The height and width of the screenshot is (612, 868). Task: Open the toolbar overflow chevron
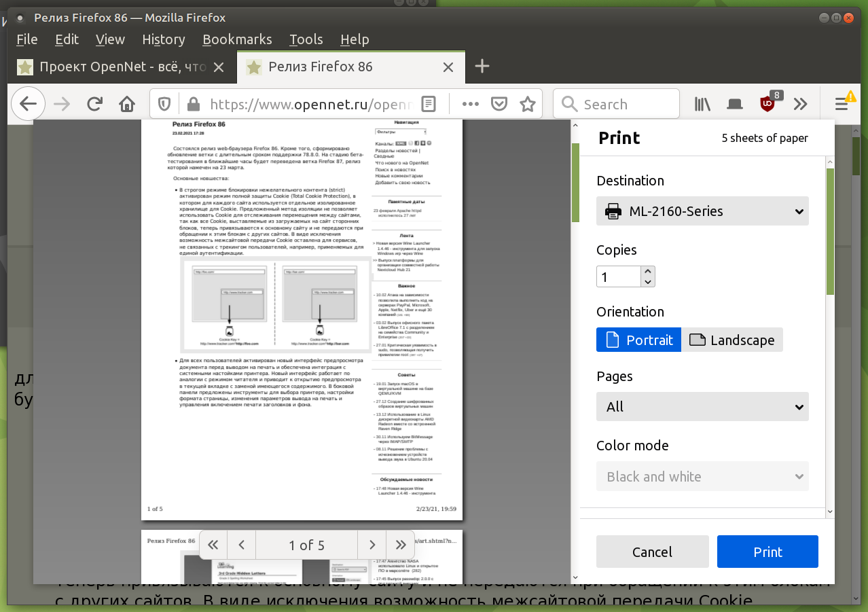pos(801,104)
